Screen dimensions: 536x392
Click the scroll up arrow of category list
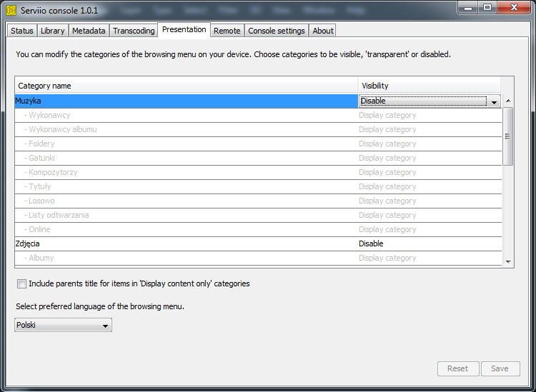pos(508,101)
